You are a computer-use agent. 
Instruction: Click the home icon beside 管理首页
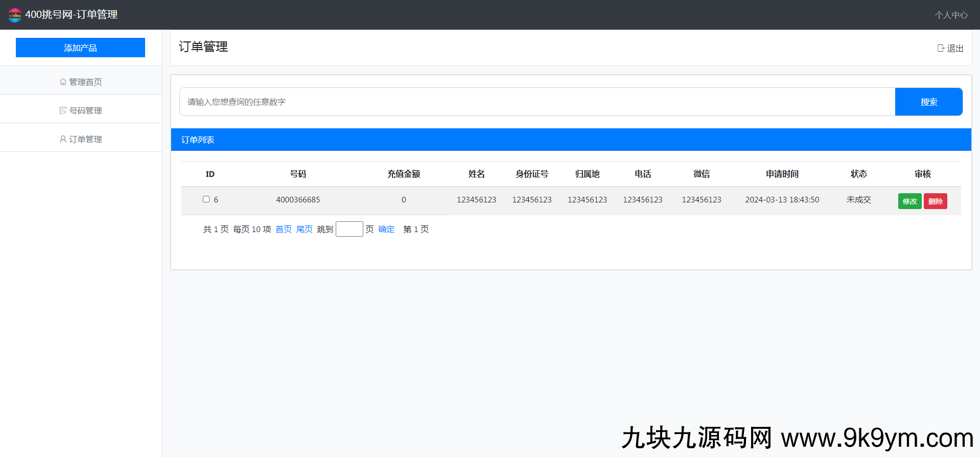point(63,82)
